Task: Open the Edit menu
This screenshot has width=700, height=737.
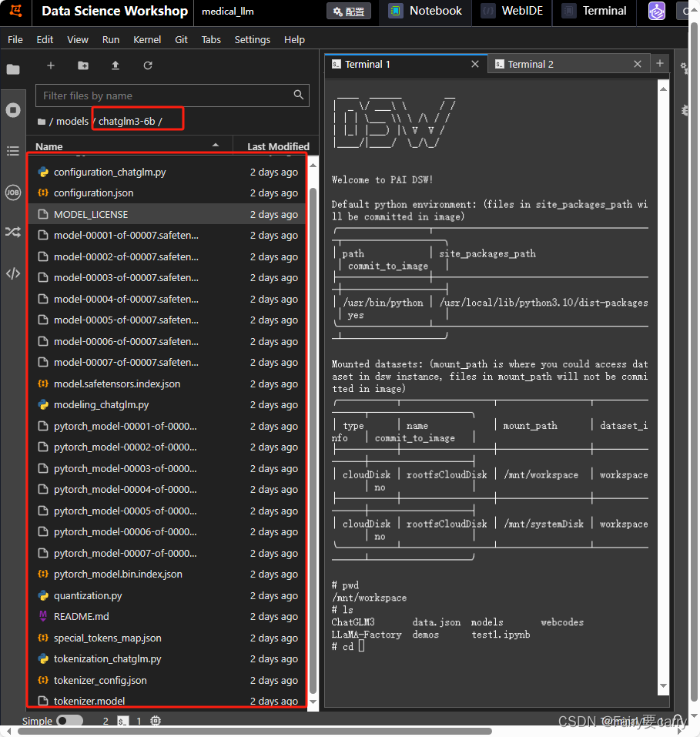Action: point(45,39)
